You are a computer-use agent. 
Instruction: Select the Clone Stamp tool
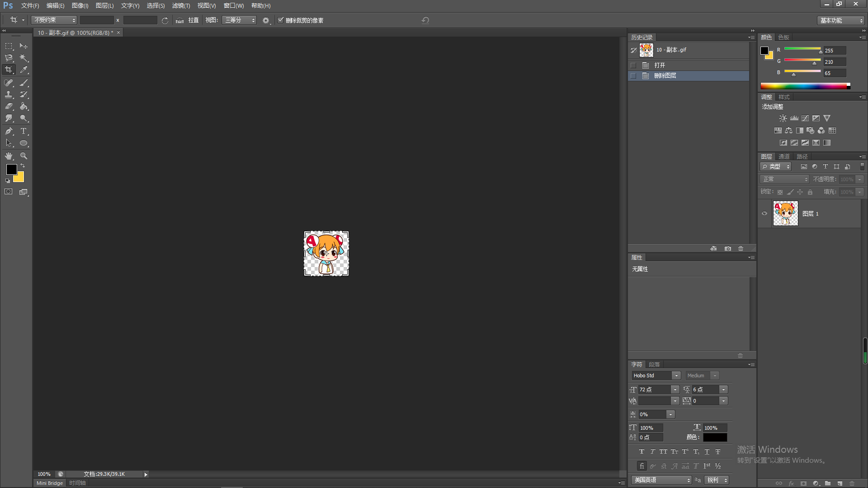point(9,94)
